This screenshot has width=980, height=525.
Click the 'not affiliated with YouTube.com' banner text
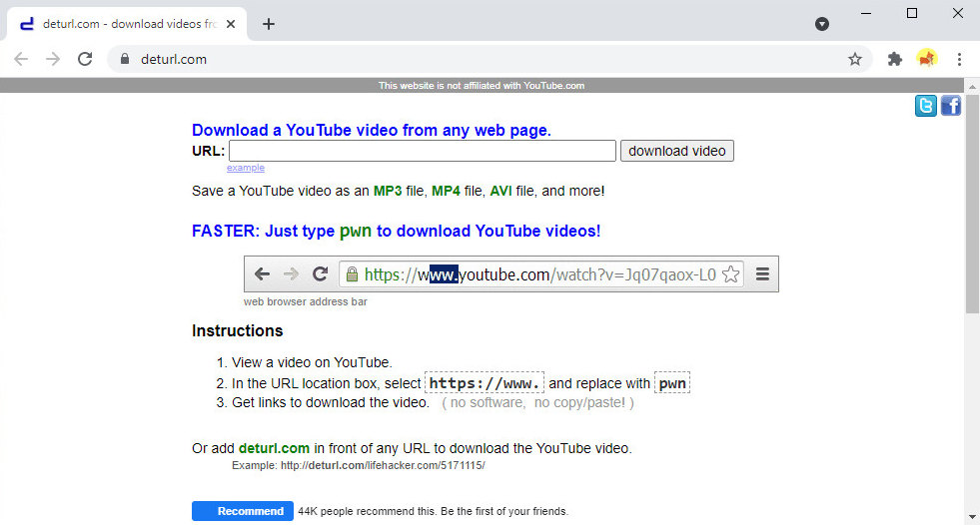(482, 86)
